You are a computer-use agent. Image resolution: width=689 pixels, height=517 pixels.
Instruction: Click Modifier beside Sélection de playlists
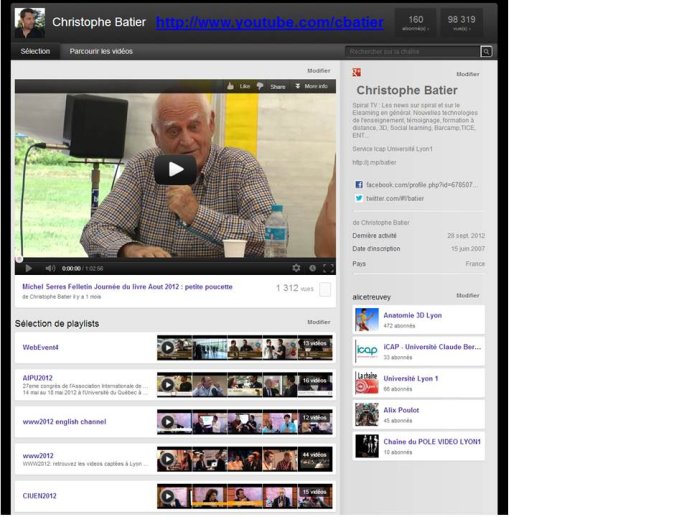click(x=319, y=322)
